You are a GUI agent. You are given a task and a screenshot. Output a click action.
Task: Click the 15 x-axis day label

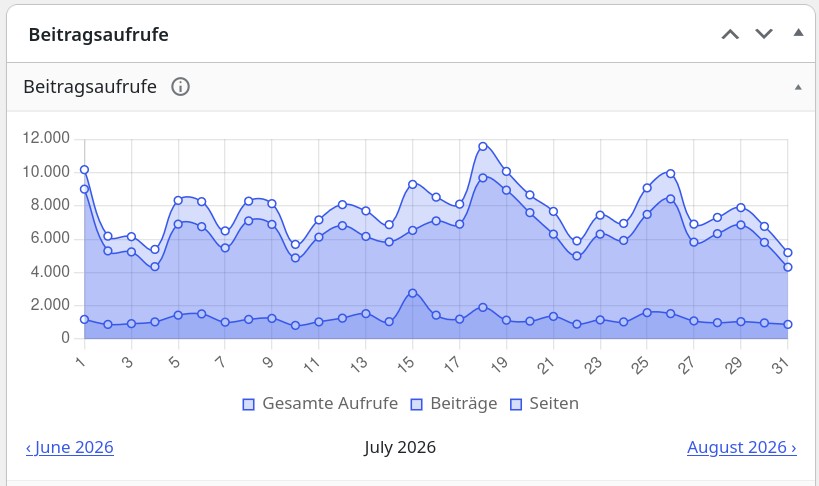click(x=406, y=364)
